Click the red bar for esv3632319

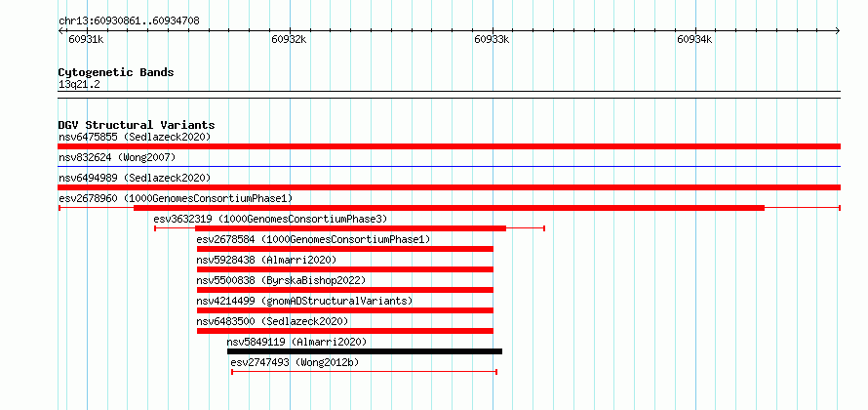tap(350, 228)
